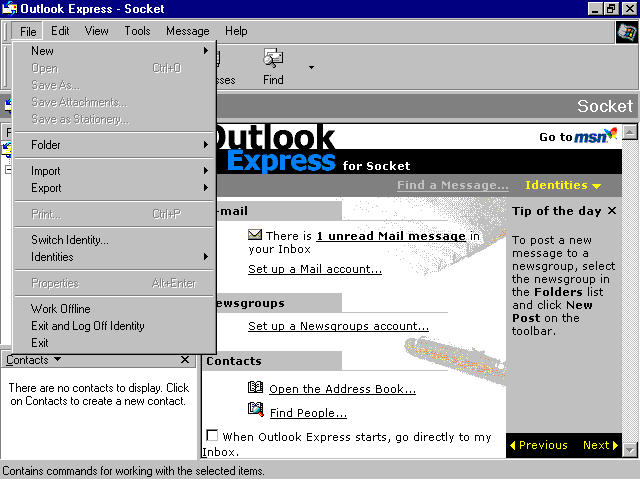640x480 pixels.
Task: Open the Folder submenu
Action: 114,145
